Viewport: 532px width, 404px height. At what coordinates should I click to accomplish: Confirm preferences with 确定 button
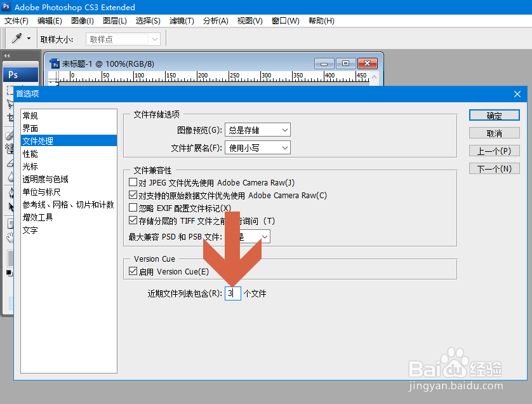coord(494,115)
